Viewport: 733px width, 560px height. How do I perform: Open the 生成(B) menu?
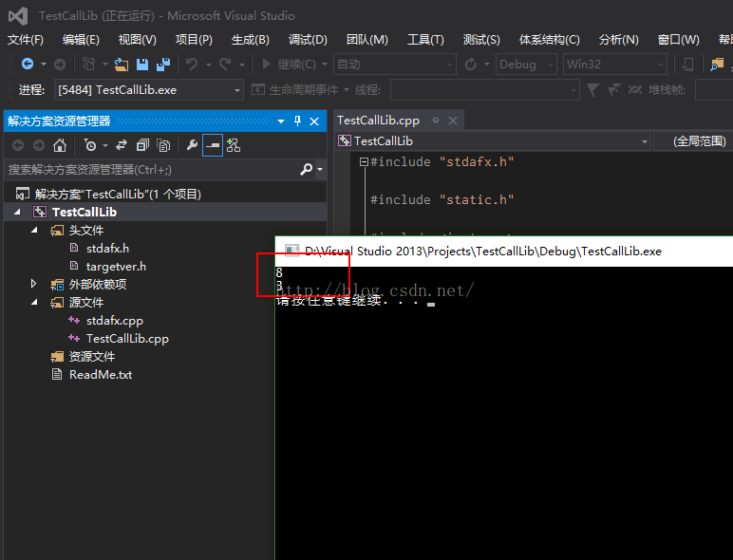tap(250, 40)
